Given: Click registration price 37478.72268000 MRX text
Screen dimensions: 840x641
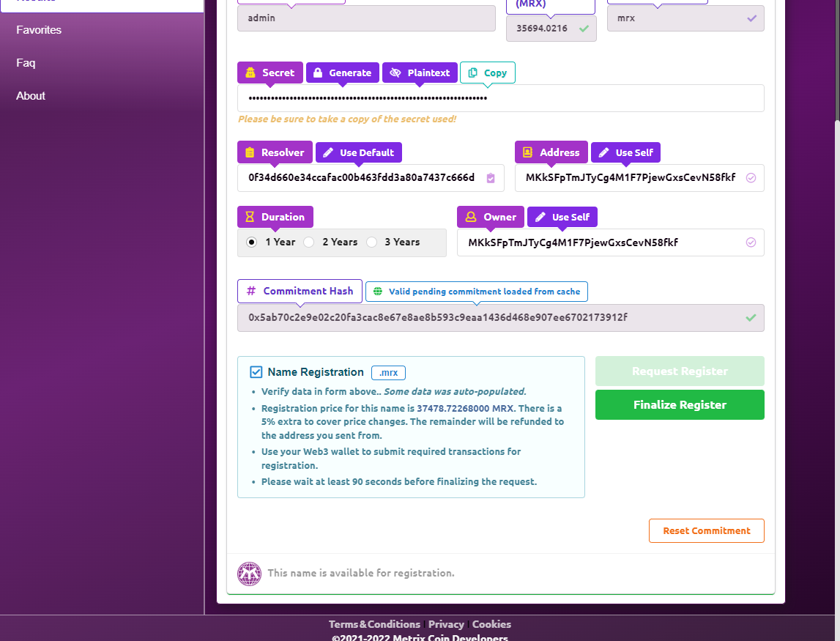Looking at the screenshot, I should point(465,408).
